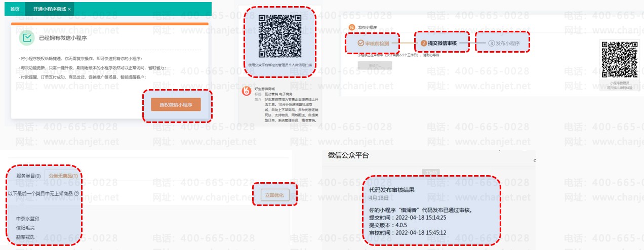Select the 发布小程序 step 3
Screen dimensions: 644x250
[504, 44]
